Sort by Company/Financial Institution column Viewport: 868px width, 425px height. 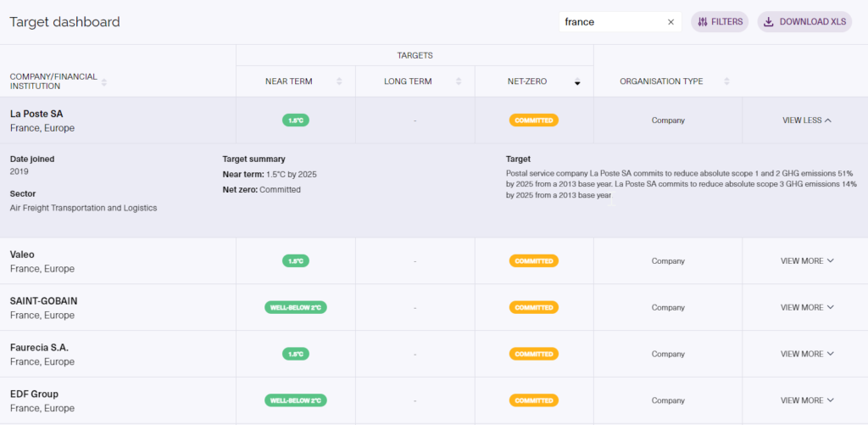coord(104,82)
